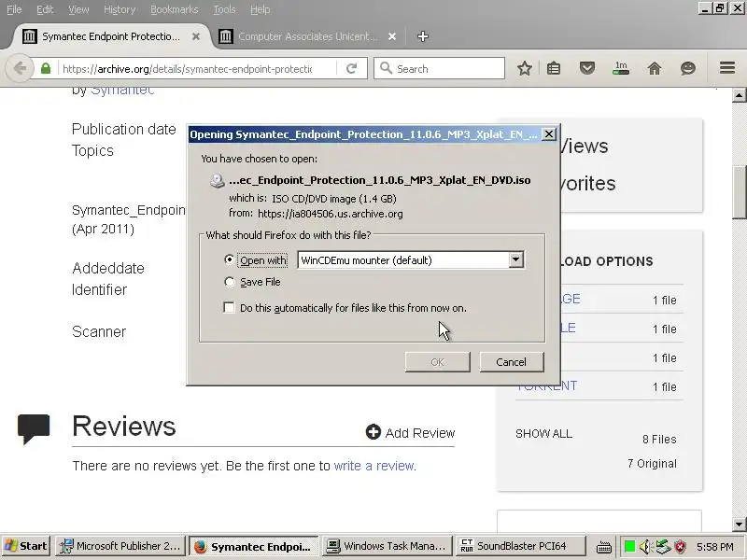Switch to SoundBlaster PCI64 taskbar button

point(520,546)
